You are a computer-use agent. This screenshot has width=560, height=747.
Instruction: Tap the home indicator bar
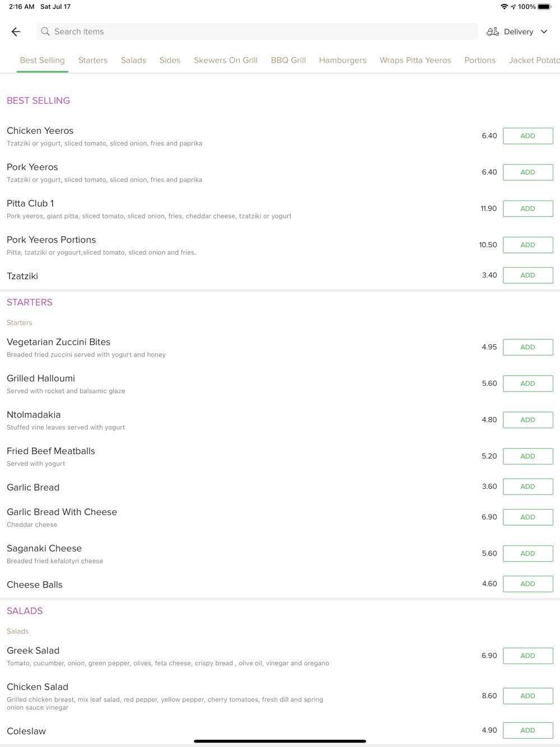(x=280, y=741)
